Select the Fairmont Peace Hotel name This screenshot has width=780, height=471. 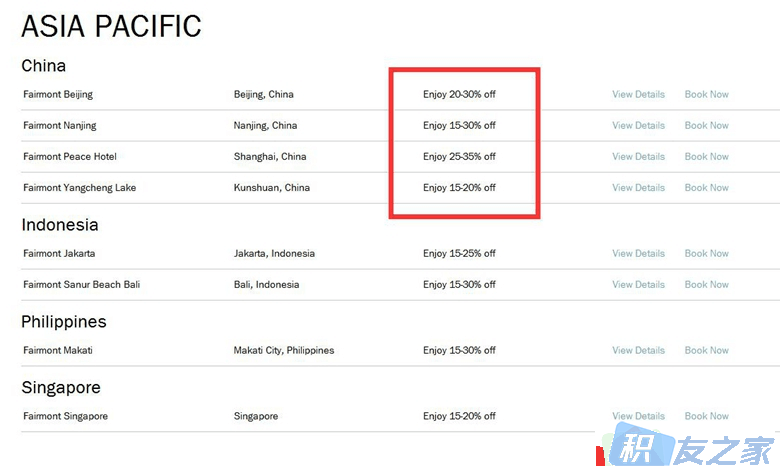coord(70,157)
